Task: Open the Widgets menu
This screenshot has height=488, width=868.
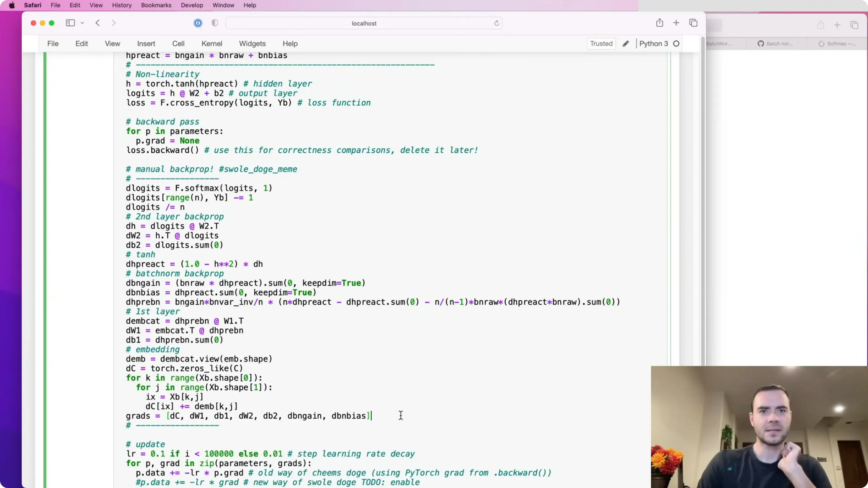Action: pyautogui.click(x=252, y=44)
